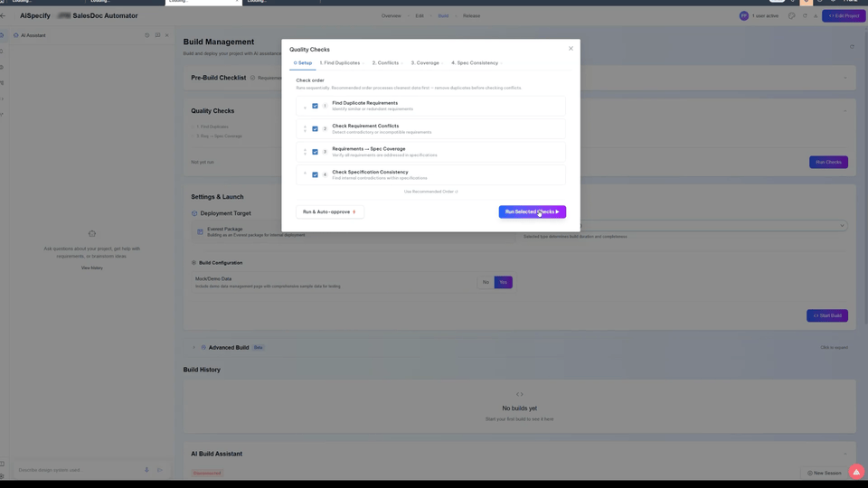Click the Everest Package icon
The image size is (868, 488).
tap(200, 232)
